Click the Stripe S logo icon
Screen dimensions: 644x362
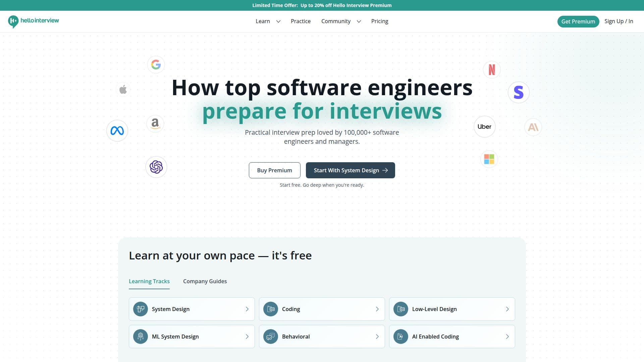click(519, 92)
